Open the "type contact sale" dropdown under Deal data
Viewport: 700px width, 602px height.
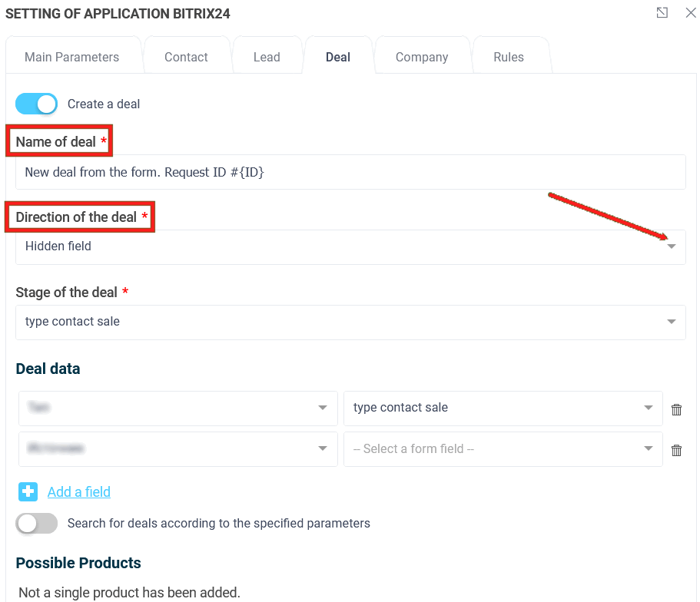[x=648, y=408]
